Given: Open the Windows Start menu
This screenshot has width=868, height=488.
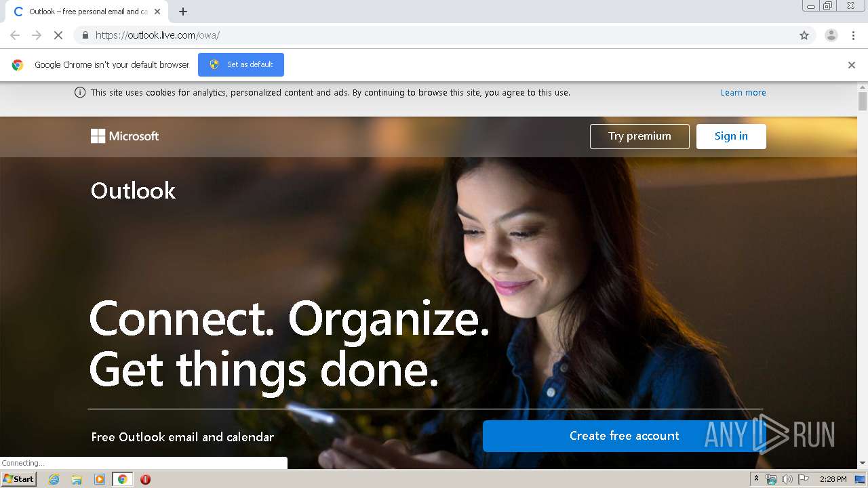Looking at the screenshot, I should (x=19, y=479).
